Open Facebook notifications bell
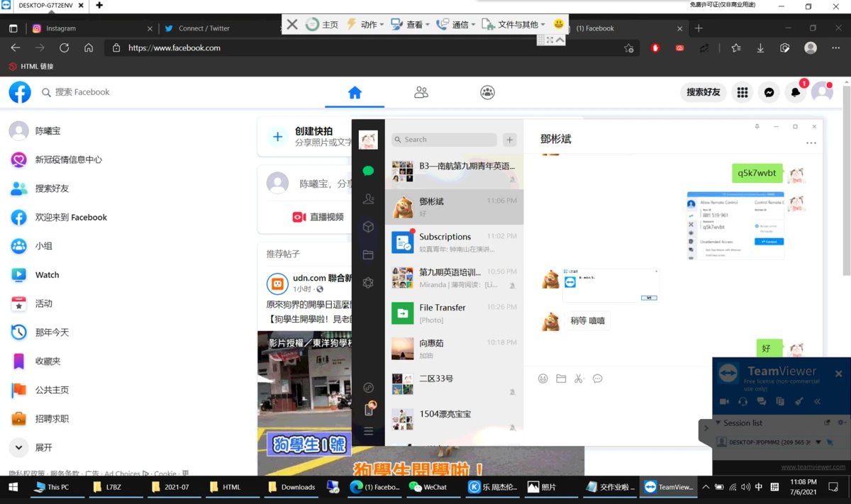This screenshot has height=504, width=851. click(x=795, y=92)
